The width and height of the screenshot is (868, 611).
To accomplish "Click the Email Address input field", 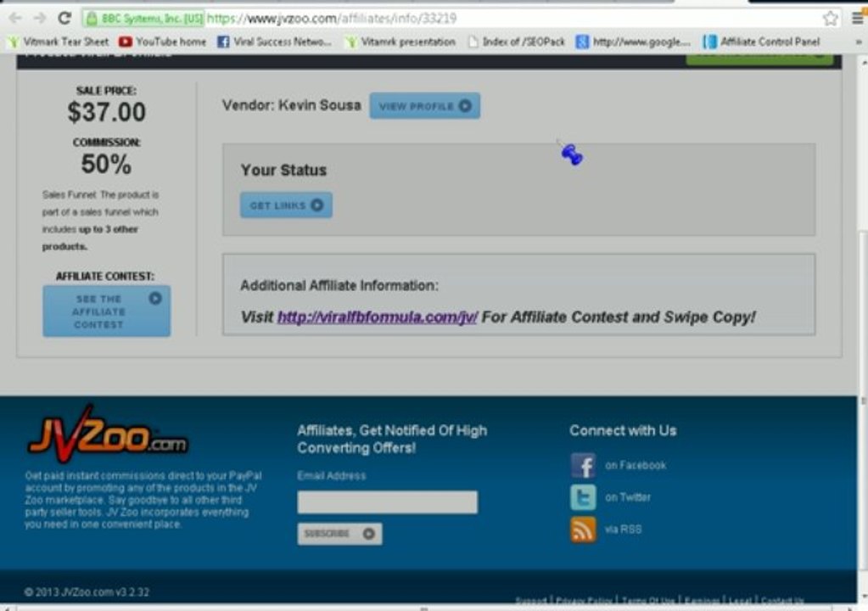I will pos(387,502).
